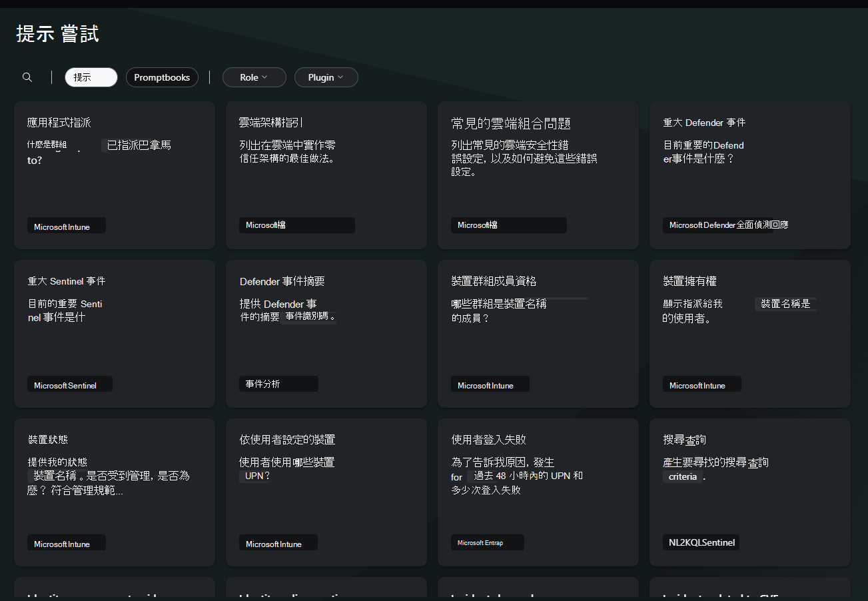Viewport: 868px width, 601px height.
Task: Select the 裝置群組成員資格 card
Action: click(538, 334)
